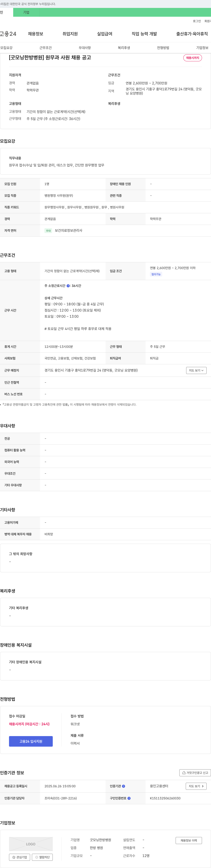The width and height of the screenshot is (211, 868).
Task: Click the 로그인 link
Action: [197, 21]
